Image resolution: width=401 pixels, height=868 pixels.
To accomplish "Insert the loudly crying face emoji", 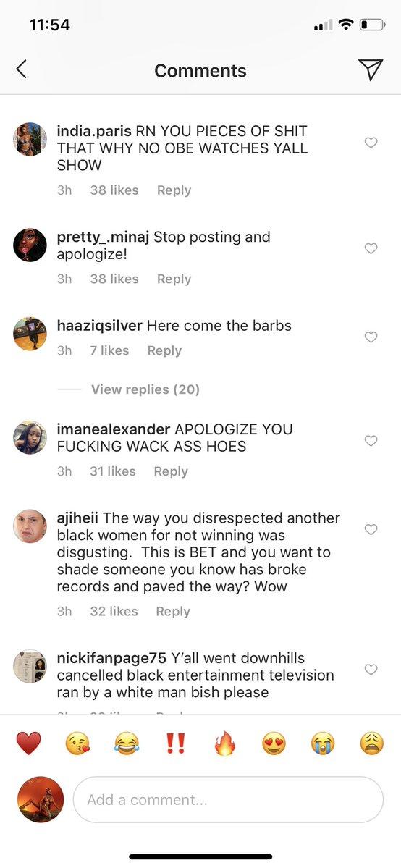I will pos(323,743).
